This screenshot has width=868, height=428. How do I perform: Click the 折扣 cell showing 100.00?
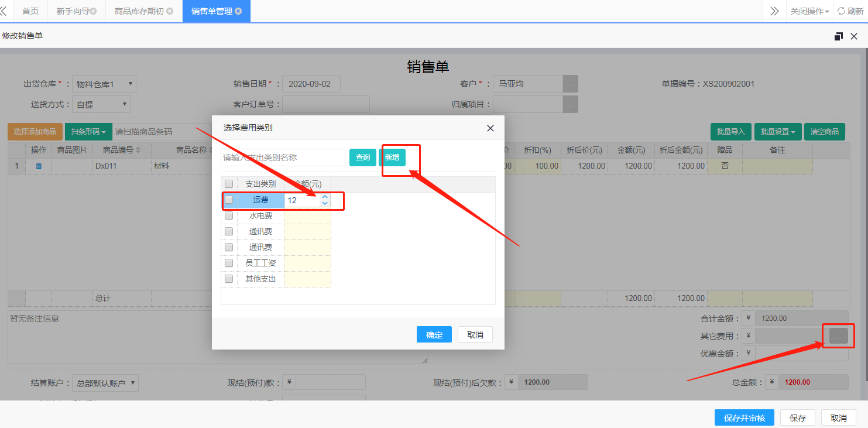click(537, 166)
